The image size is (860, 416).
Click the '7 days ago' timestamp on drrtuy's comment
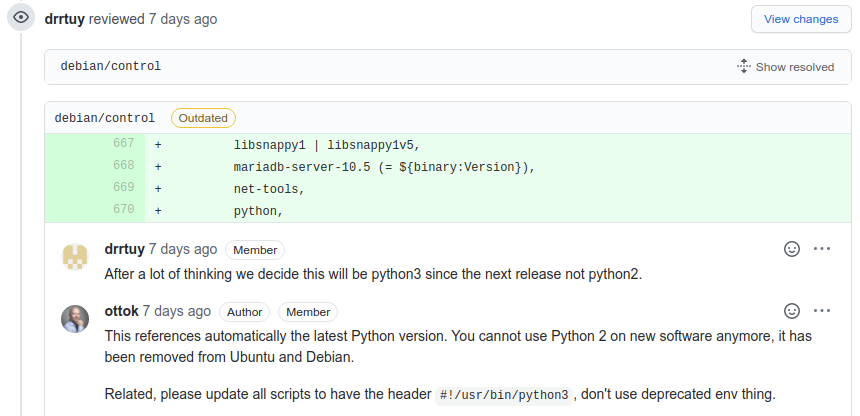tap(183, 249)
